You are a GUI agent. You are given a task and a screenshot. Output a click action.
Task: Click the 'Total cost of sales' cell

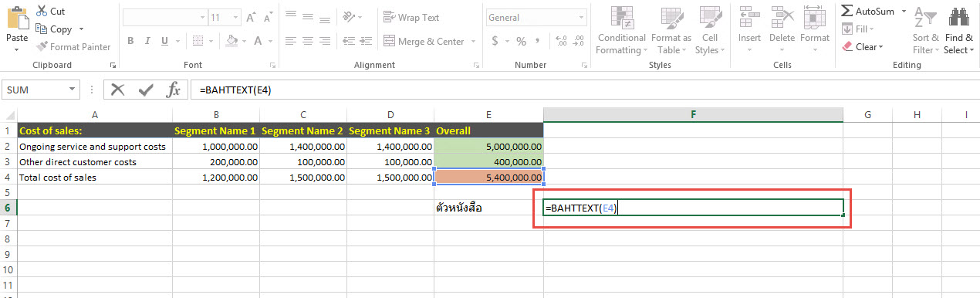point(94,177)
